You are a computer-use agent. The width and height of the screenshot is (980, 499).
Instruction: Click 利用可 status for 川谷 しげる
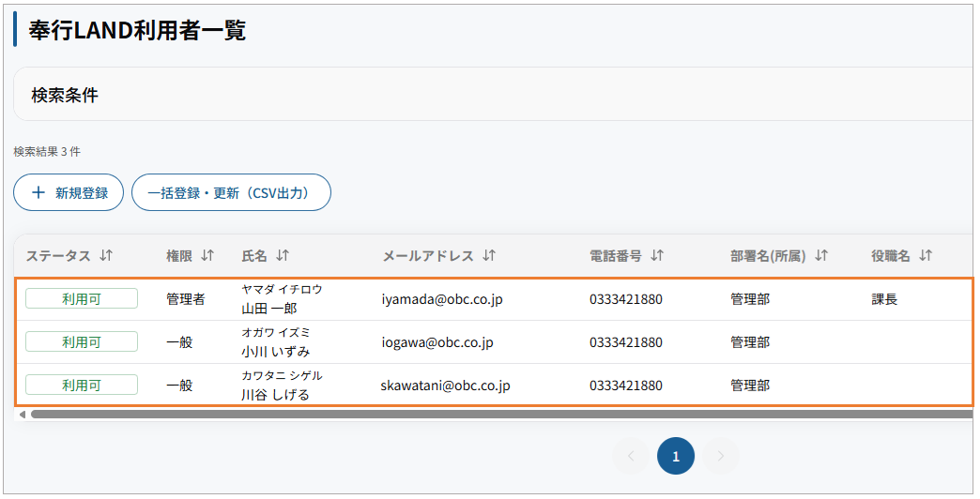tap(82, 385)
